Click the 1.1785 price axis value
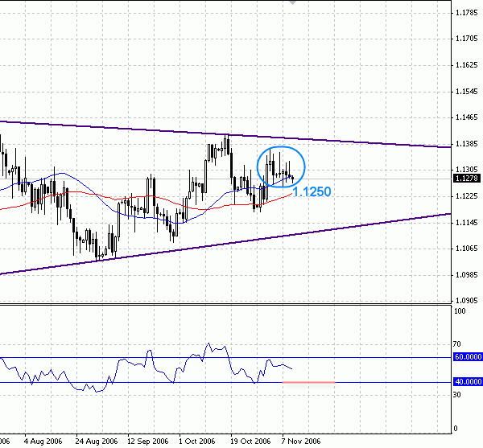The image size is (483, 448). (x=466, y=13)
